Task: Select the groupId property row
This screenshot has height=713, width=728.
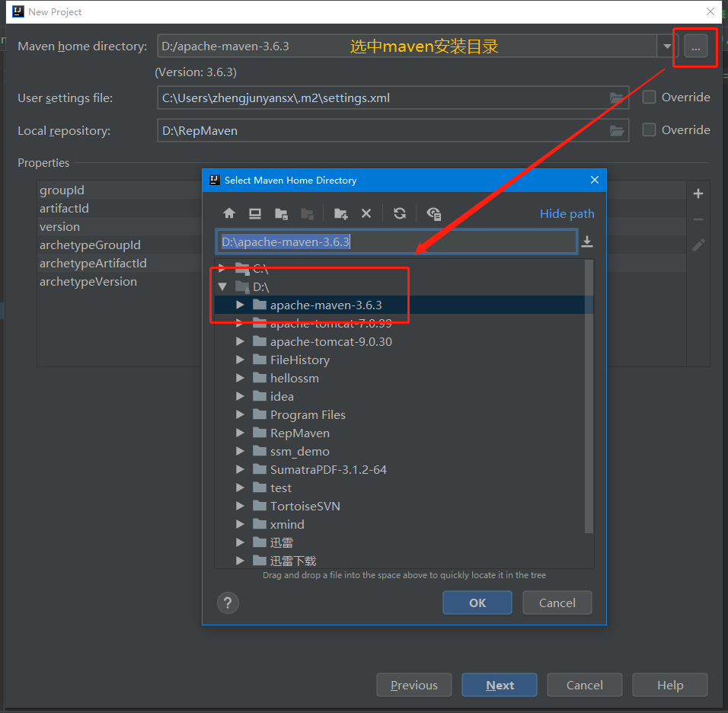Action: [120, 190]
